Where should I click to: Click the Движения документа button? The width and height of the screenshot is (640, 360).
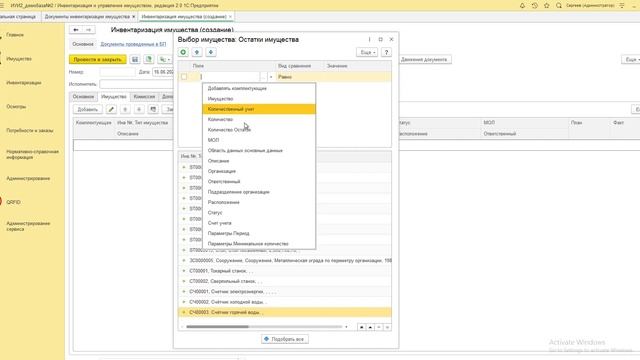coord(424,60)
